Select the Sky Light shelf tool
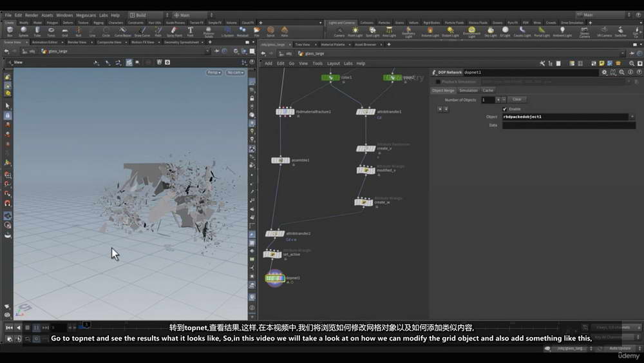644x363 pixels. (x=490, y=32)
